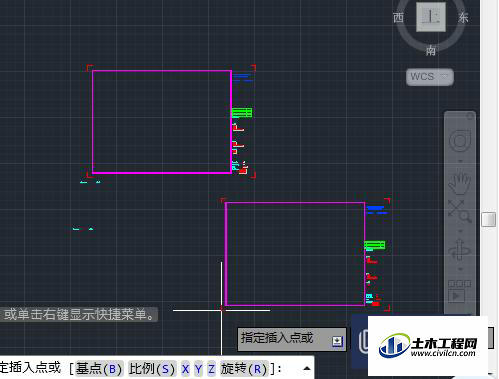Open dynamic input options dropdown icon
This screenshot has height=379, width=499.
click(x=337, y=341)
